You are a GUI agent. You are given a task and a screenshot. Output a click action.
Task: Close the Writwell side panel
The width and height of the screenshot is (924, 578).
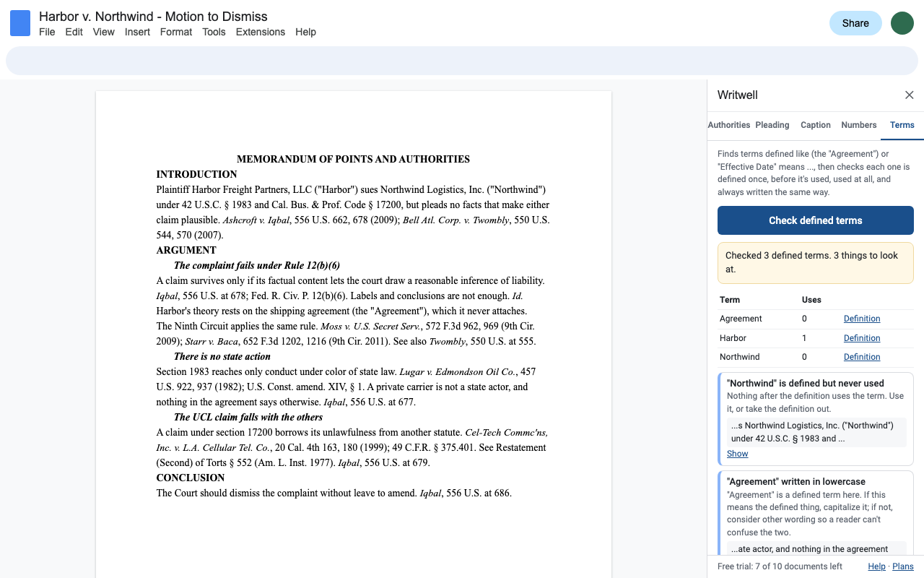tap(910, 95)
